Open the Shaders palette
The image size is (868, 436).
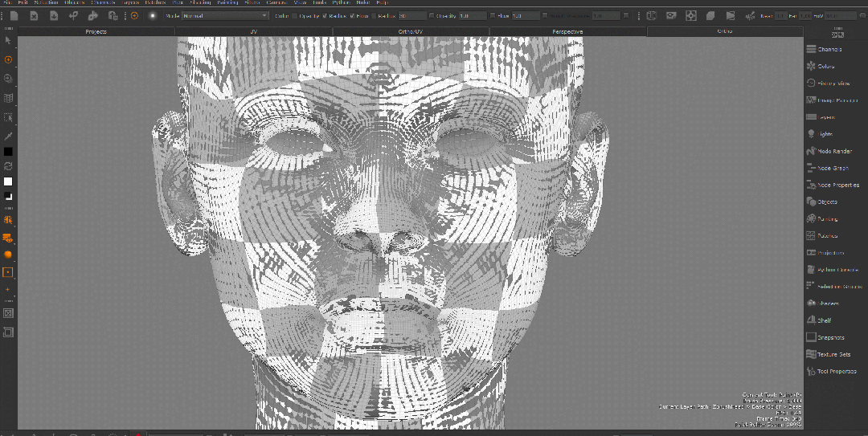pyautogui.click(x=823, y=304)
